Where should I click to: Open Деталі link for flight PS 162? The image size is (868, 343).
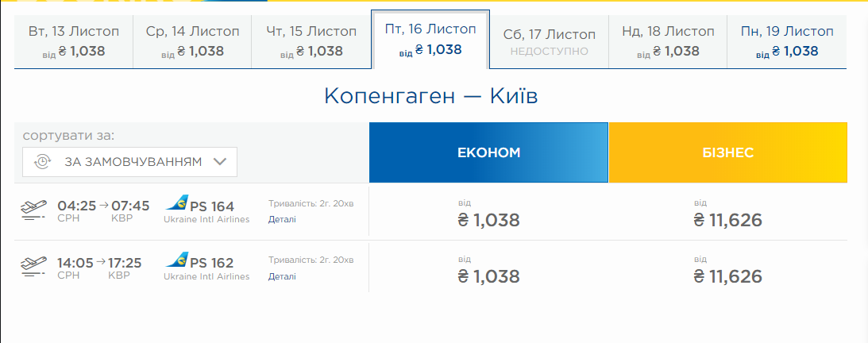tap(282, 276)
